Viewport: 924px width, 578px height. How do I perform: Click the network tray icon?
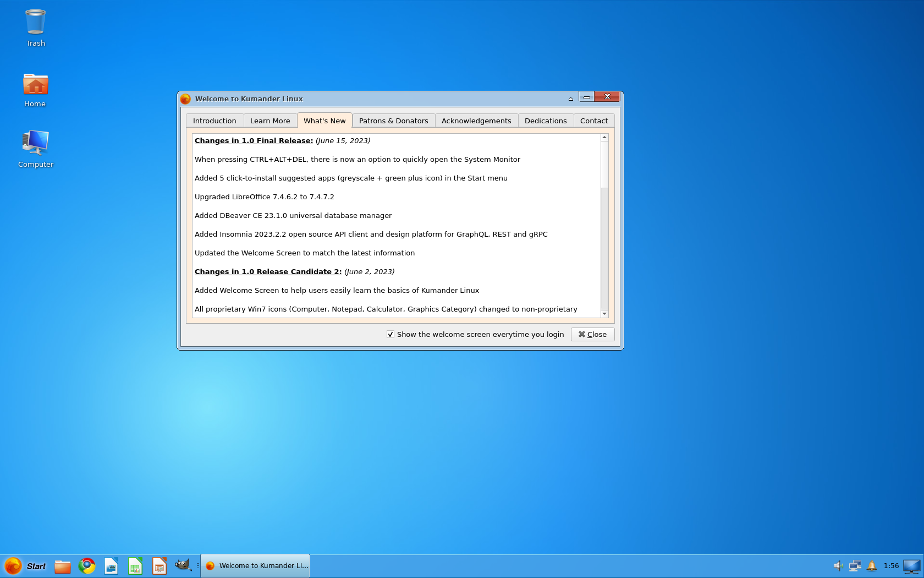click(855, 566)
